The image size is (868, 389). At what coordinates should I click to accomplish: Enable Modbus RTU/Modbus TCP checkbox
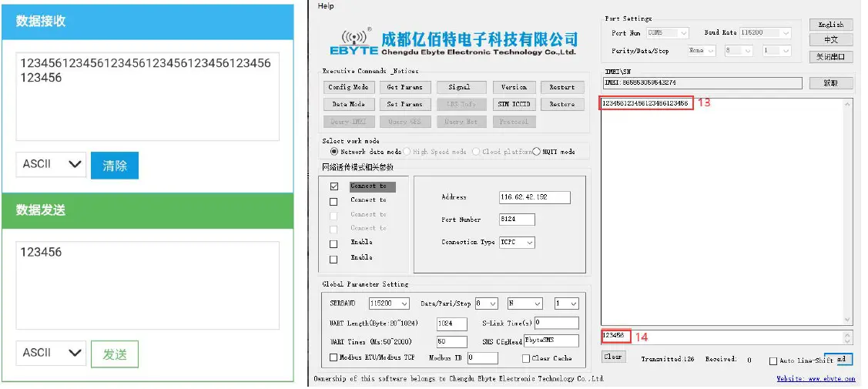point(333,357)
